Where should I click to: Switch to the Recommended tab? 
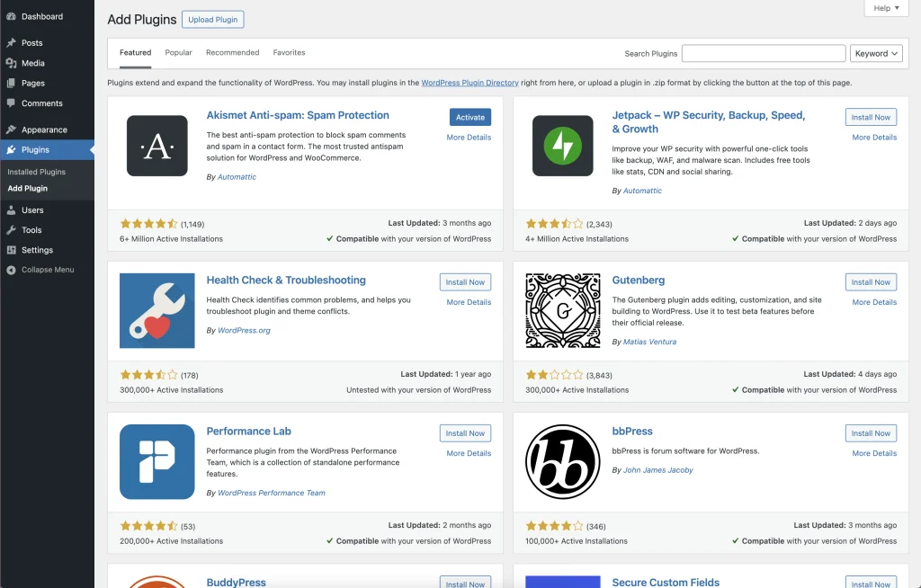pos(233,52)
